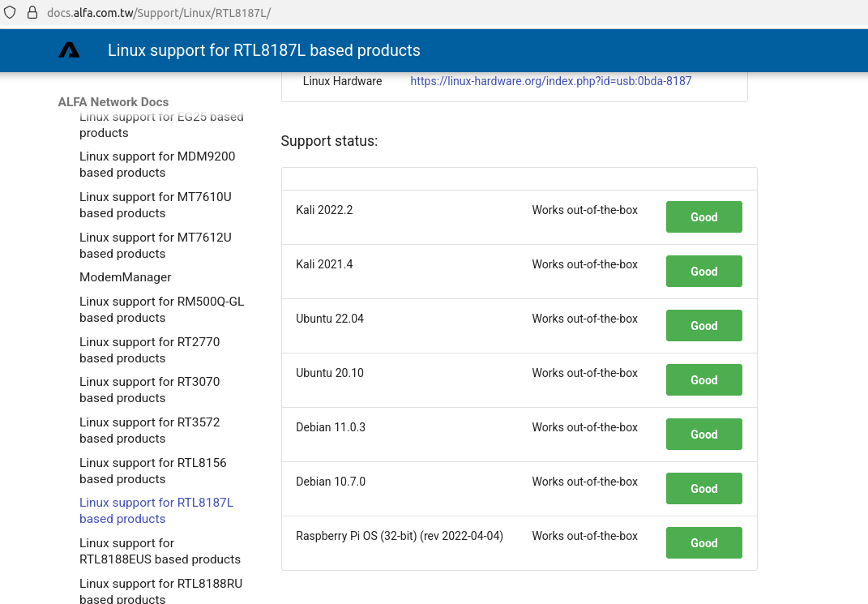
Task: Select the Ubuntu 20.10 row text
Action: [x=330, y=373]
